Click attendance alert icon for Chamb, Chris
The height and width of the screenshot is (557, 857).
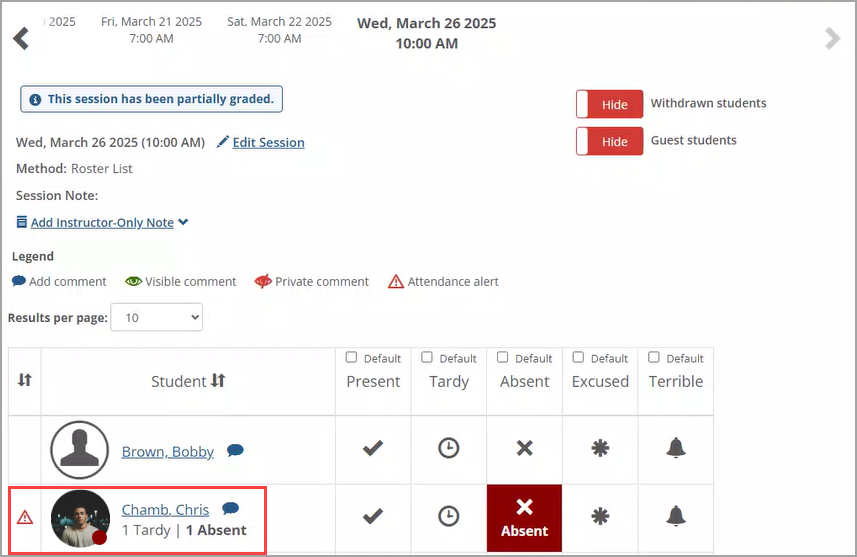[25, 517]
